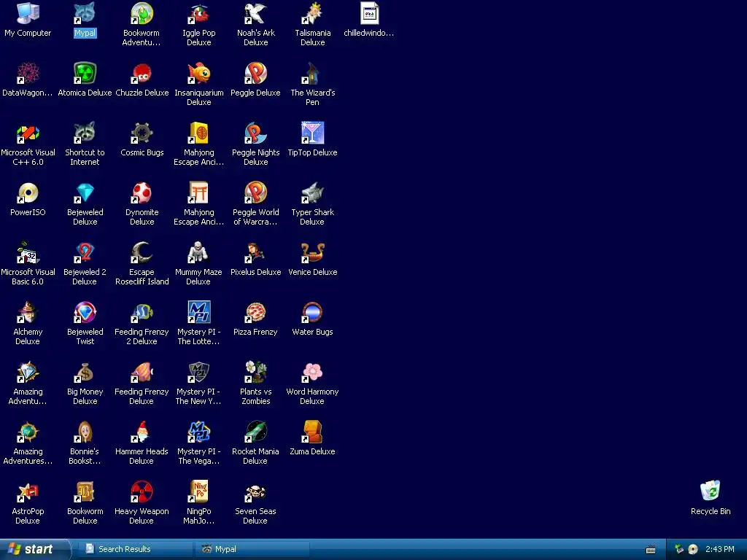Screen dimensions: 747x560
Task: Click Peggle Nights Deluxe icon
Action: (x=256, y=133)
